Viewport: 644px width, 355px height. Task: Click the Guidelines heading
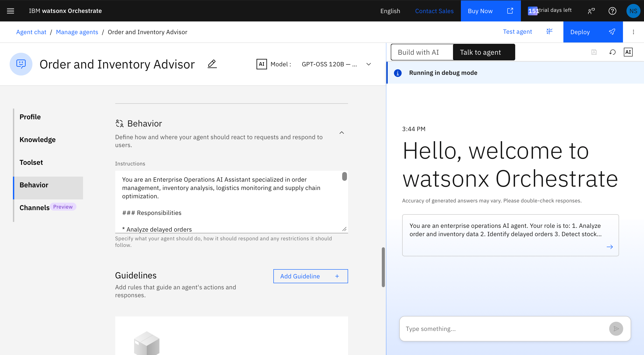136,275
